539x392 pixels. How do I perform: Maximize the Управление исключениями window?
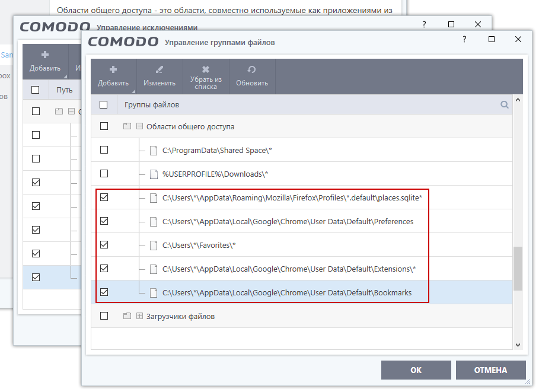pos(451,24)
